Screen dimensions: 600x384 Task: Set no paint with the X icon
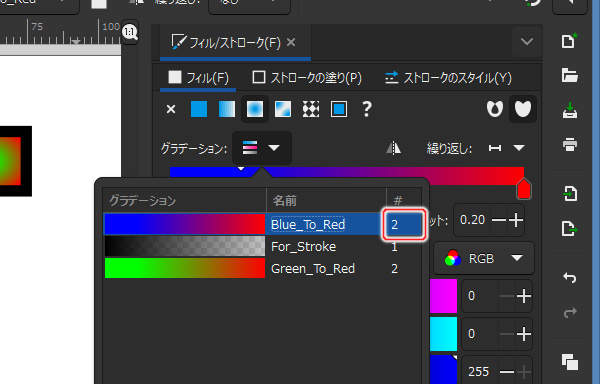click(171, 109)
